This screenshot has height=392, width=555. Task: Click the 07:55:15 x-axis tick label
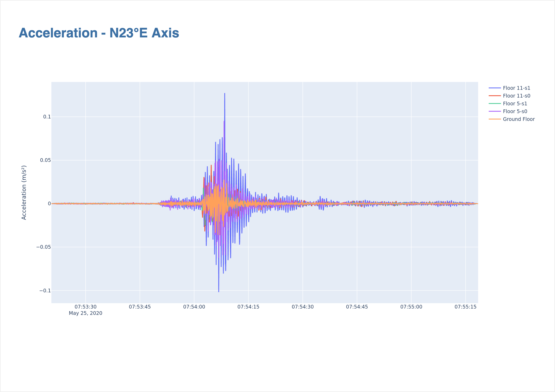[x=465, y=307]
